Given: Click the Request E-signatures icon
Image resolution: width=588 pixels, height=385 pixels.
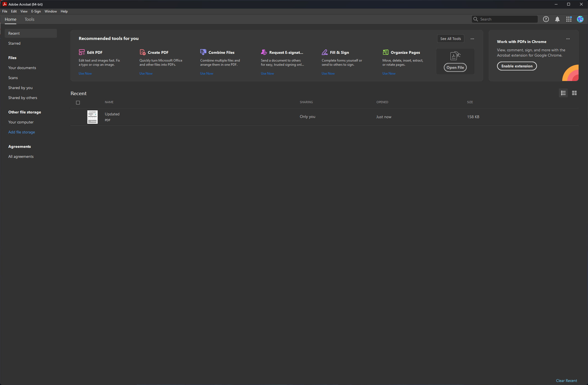Looking at the screenshot, I should coord(264,52).
